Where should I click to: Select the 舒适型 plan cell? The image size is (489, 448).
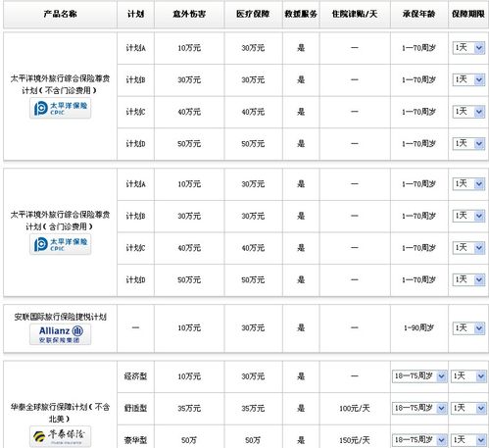point(135,408)
